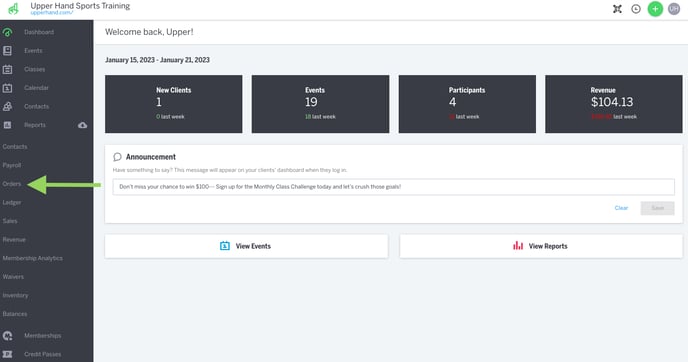Open Credit Passes in the sidebar
The image size is (688, 362).
point(43,354)
